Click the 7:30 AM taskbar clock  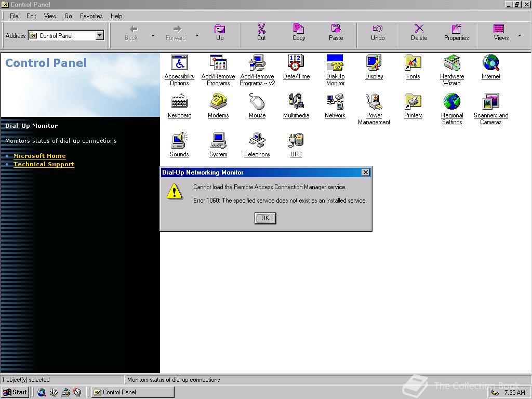tap(515, 393)
